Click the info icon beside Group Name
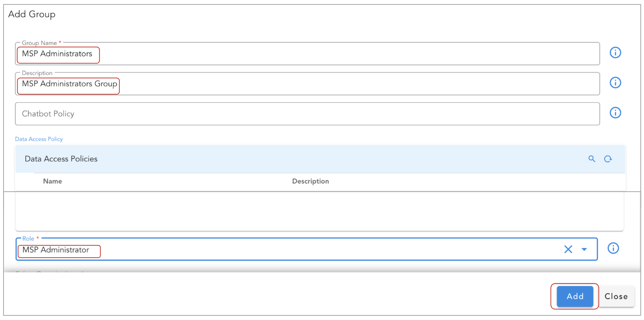The width and height of the screenshot is (644, 320). [x=615, y=52]
